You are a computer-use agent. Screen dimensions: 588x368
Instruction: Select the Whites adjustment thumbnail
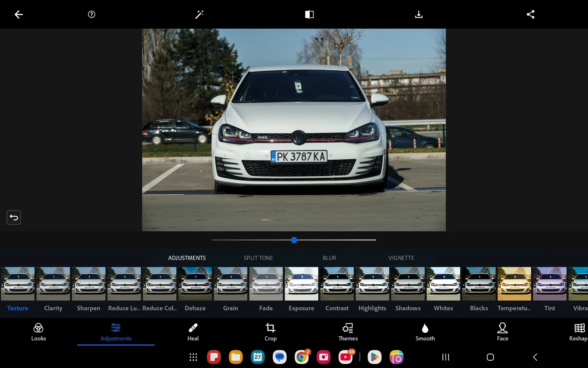(x=443, y=284)
